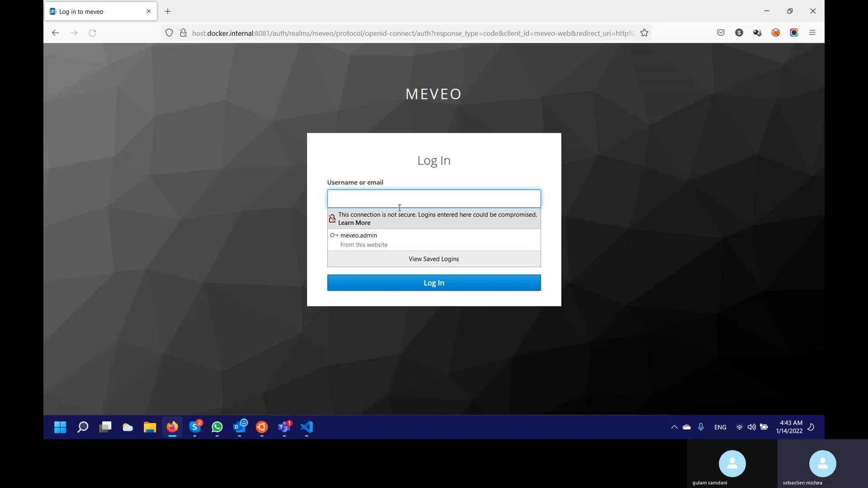Open Task View on taskbar

(105, 427)
